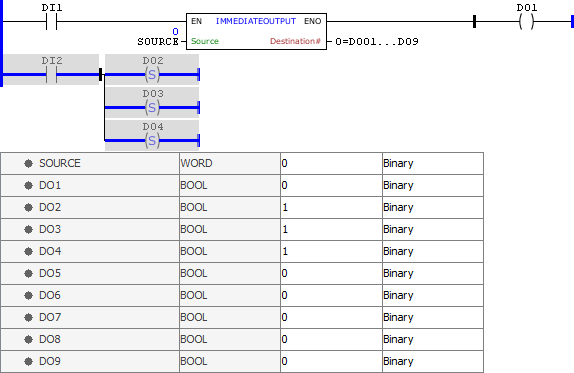Click the value cell of DO5
574x373 pixels.
coord(331,273)
